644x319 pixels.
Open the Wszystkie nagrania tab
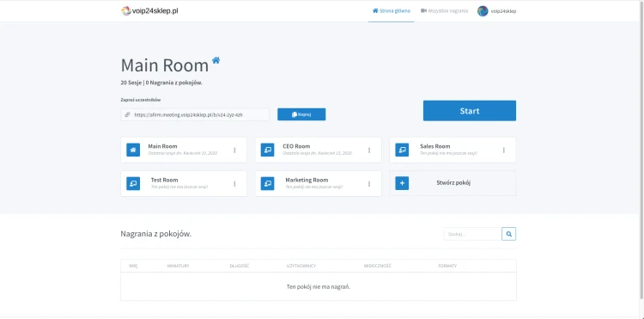tap(445, 11)
